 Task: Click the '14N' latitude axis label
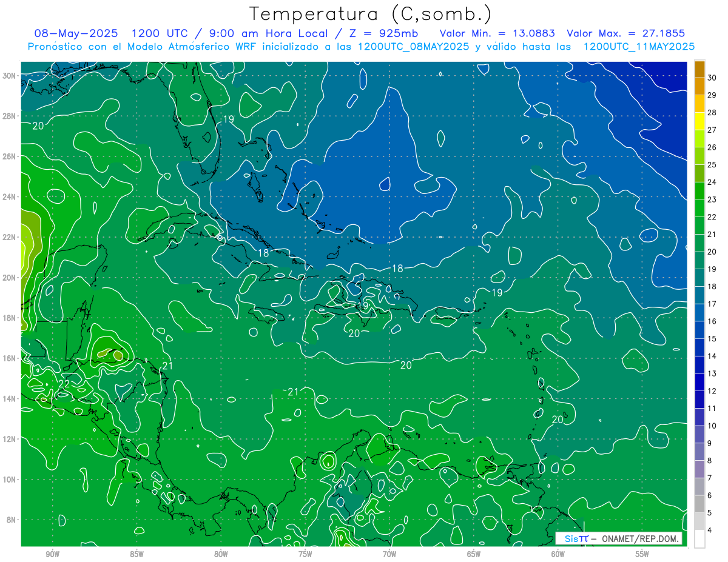click(9, 399)
